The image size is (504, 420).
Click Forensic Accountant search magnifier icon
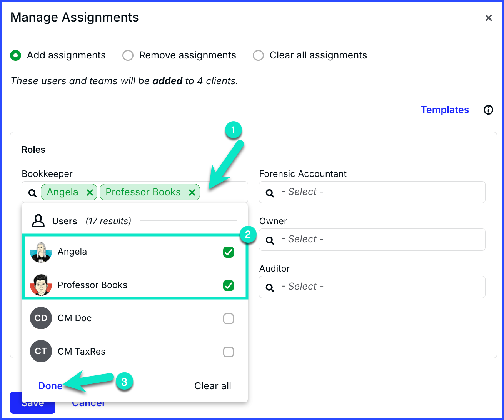tap(270, 193)
